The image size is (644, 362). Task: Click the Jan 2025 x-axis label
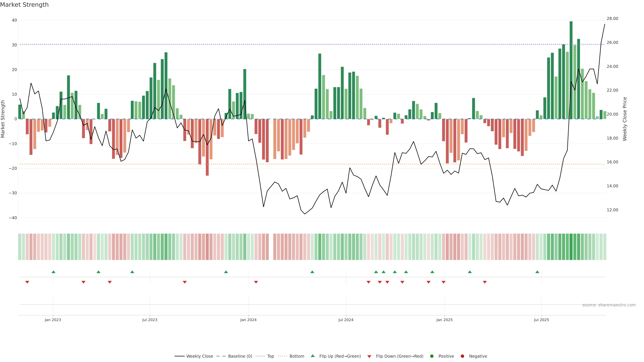(x=444, y=320)
